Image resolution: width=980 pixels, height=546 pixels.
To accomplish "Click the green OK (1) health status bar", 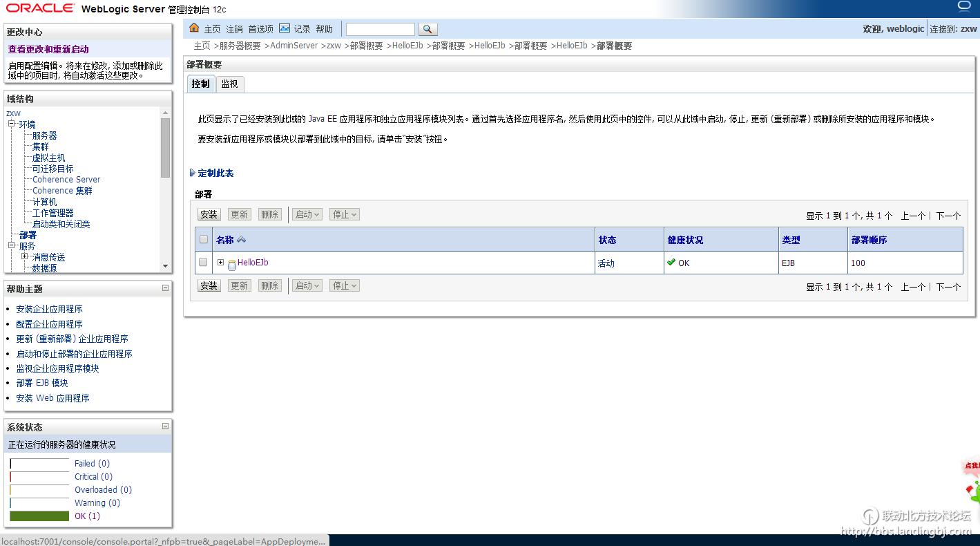I will tap(39, 516).
